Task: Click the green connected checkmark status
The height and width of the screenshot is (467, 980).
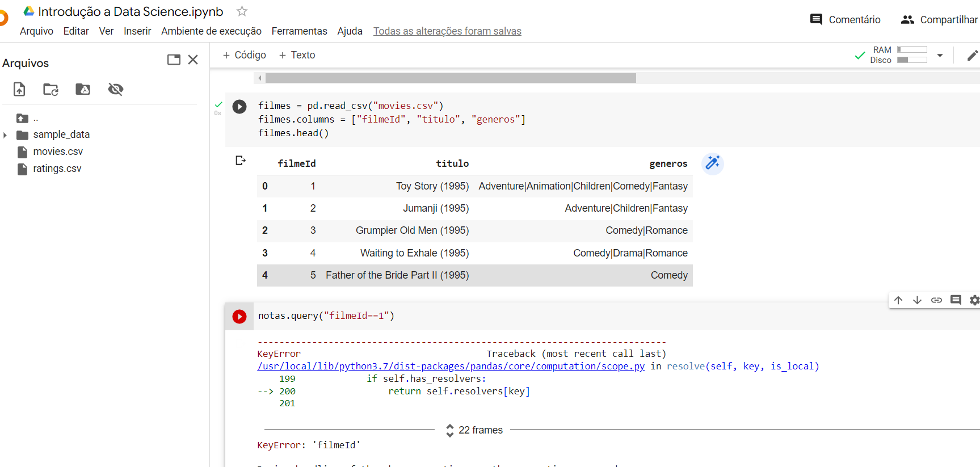Action: pyautogui.click(x=860, y=56)
